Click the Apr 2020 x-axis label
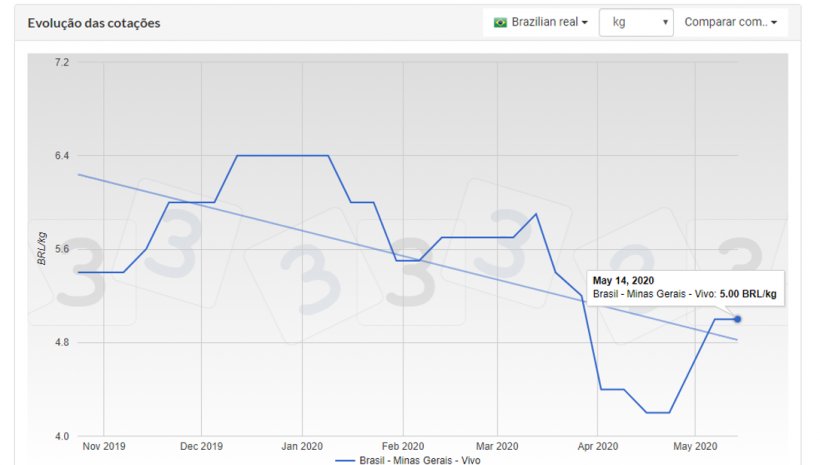This screenshot has width=820, height=465. [597, 446]
